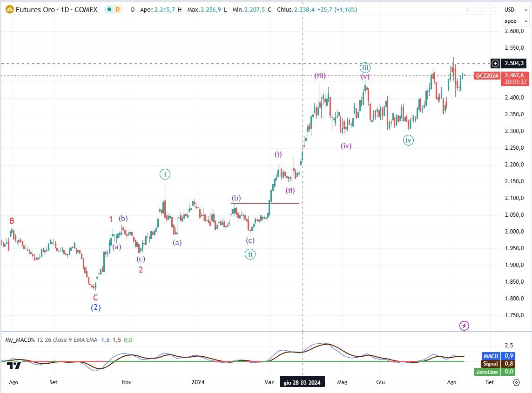Click the green market status dot
The image size is (532, 393).
pyautogui.click(x=109, y=9)
